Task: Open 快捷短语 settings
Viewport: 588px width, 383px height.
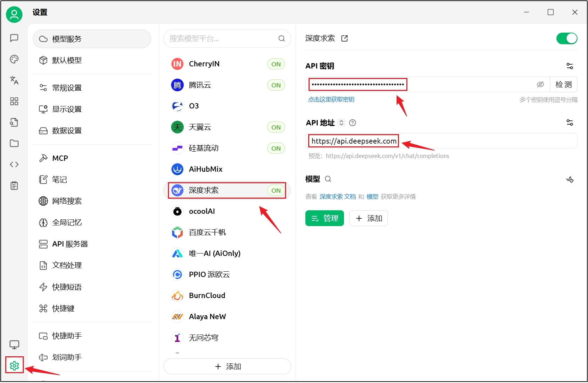Action: click(x=92, y=287)
